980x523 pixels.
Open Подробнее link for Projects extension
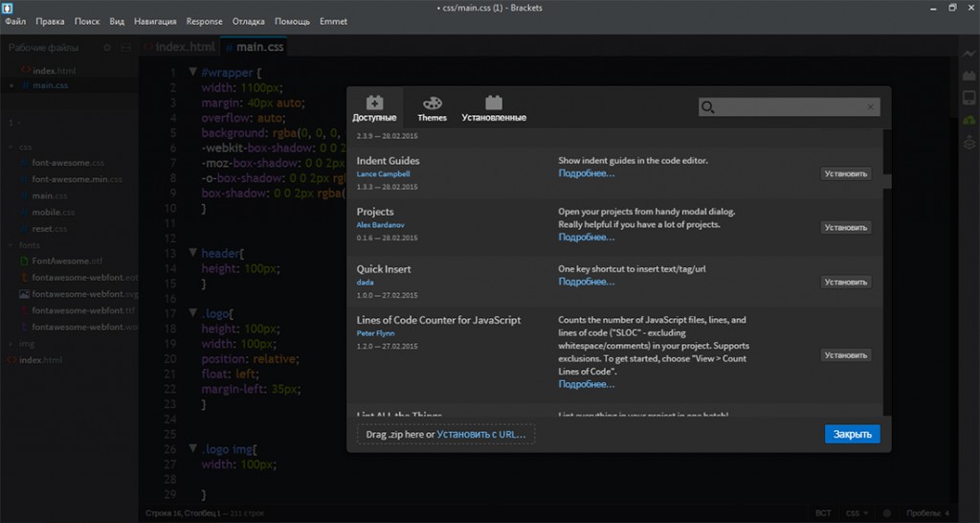point(587,238)
